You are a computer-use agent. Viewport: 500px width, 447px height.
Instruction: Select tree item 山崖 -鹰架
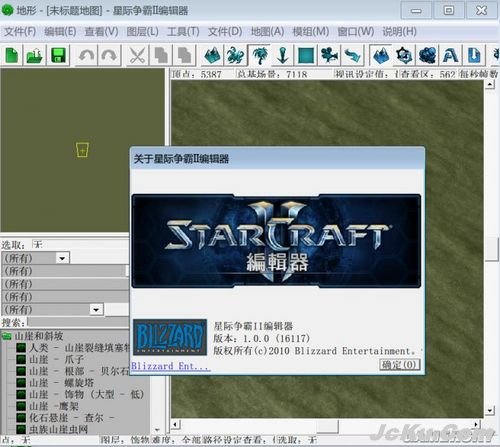tap(54, 406)
